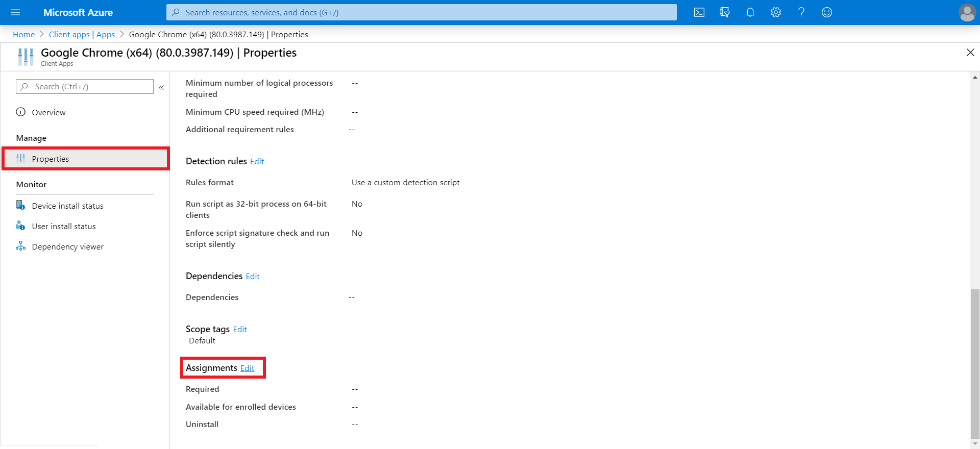Collapse the left navigation menu
The image size is (980, 449).
pyautogui.click(x=161, y=87)
